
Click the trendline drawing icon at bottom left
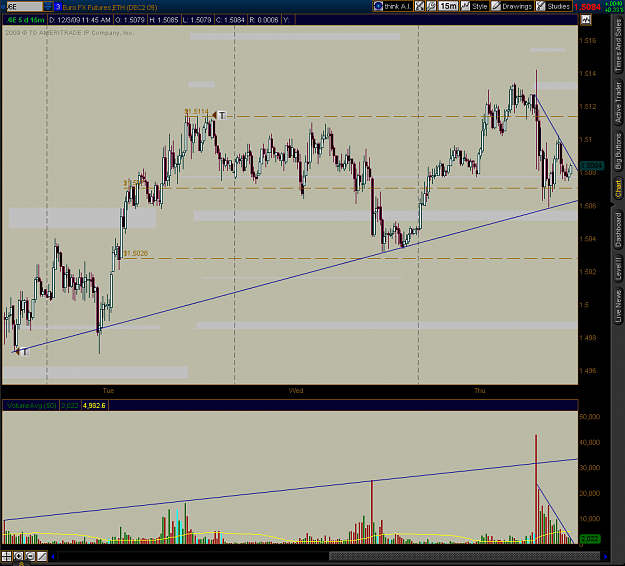click(x=42, y=556)
